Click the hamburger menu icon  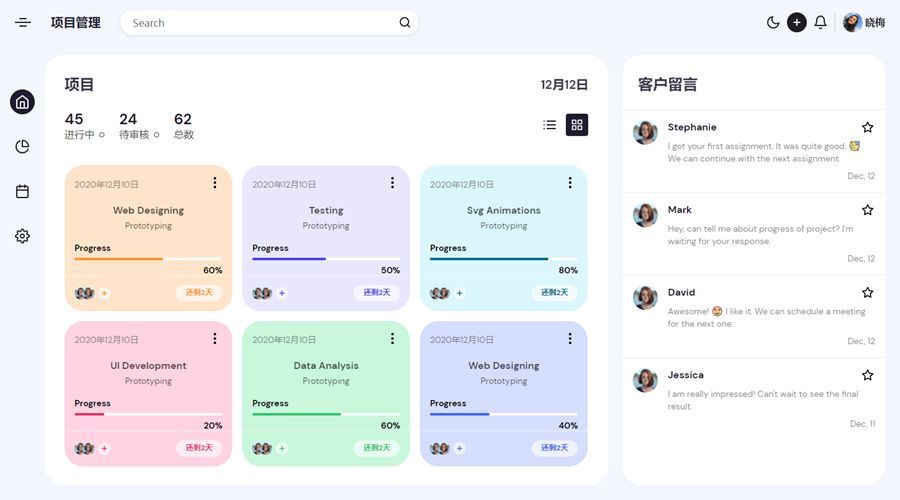(x=23, y=22)
